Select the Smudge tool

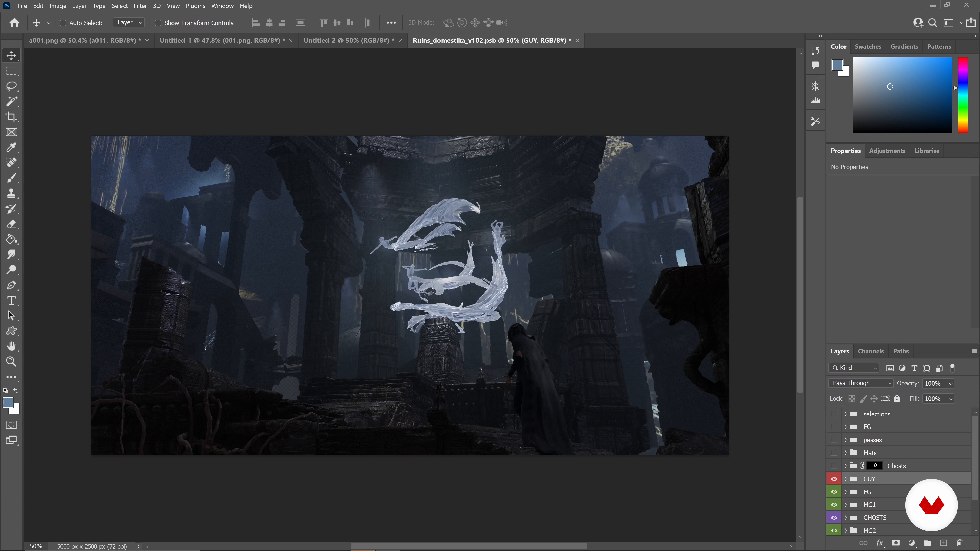pyautogui.click(x=11, y=254)
